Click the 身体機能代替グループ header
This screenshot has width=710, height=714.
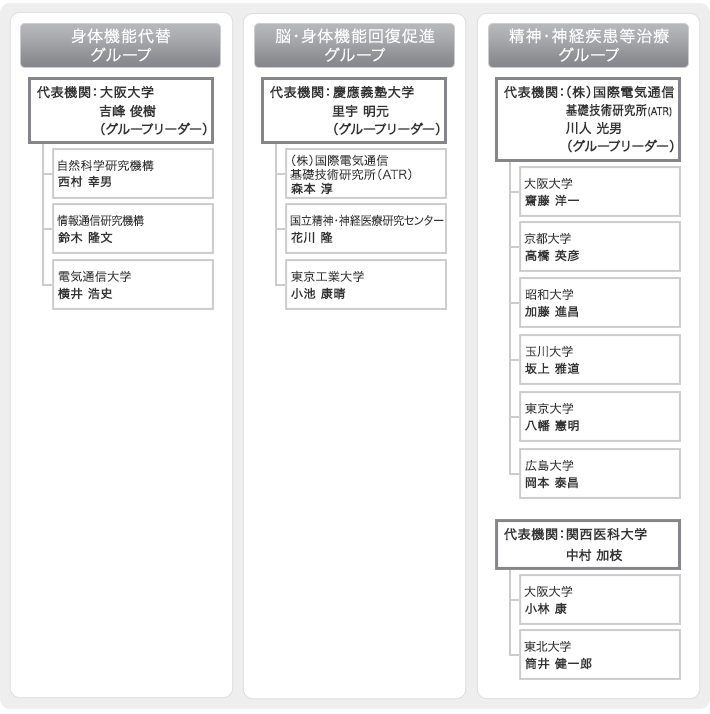pos(121,46)
